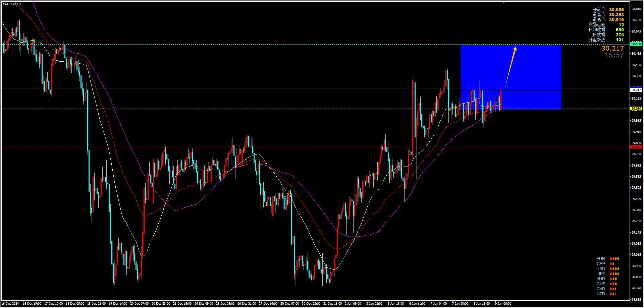
Task: Click the AUD currency strength label
Action: point(601,279)
